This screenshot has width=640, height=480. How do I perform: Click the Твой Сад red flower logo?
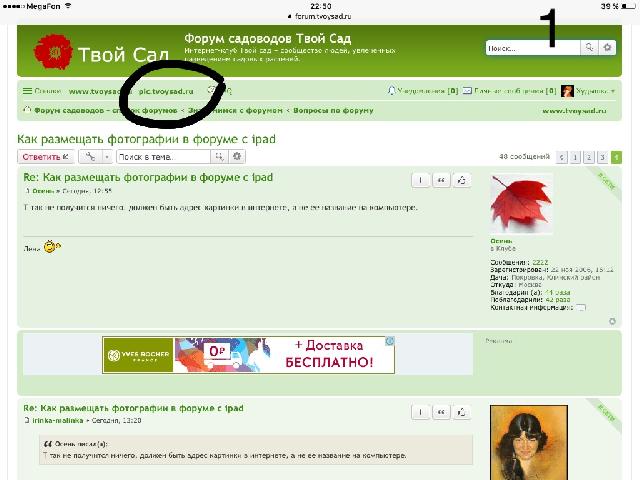coord(52,52)
